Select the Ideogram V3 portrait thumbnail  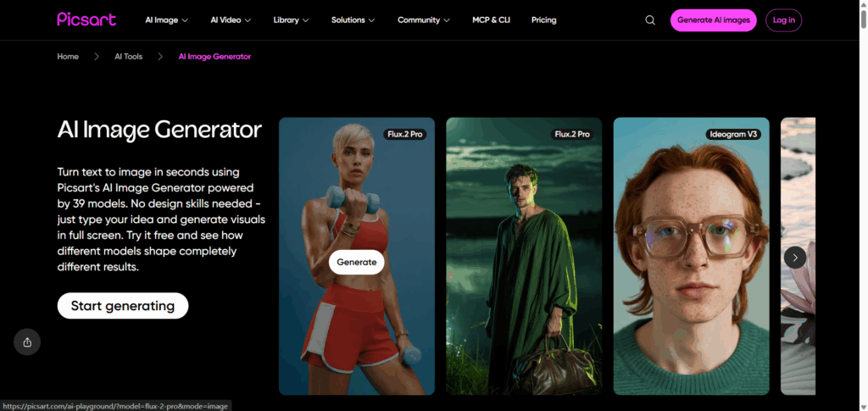pyautogui.click(x=692, y=256)
